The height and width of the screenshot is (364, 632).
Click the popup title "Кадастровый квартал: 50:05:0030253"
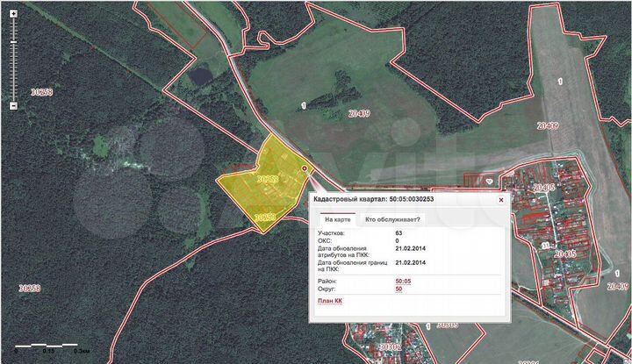tap(374, 200)
